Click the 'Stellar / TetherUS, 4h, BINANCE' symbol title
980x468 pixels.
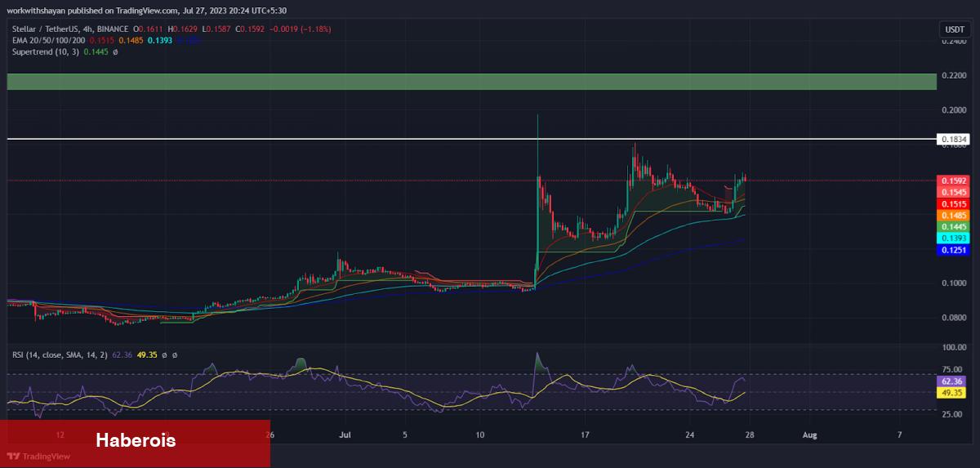(x=71, y=29)
